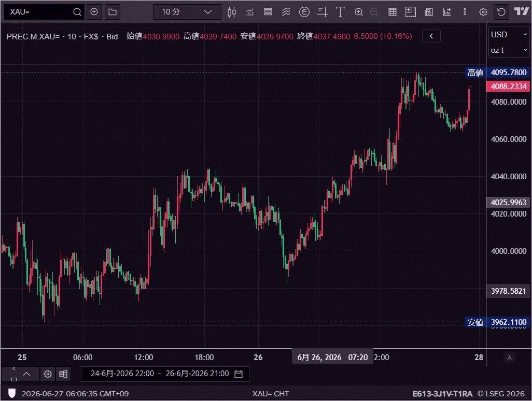Click the wavy lines overlay icon
The image size is (532, 401).
[x=286, y=12]
